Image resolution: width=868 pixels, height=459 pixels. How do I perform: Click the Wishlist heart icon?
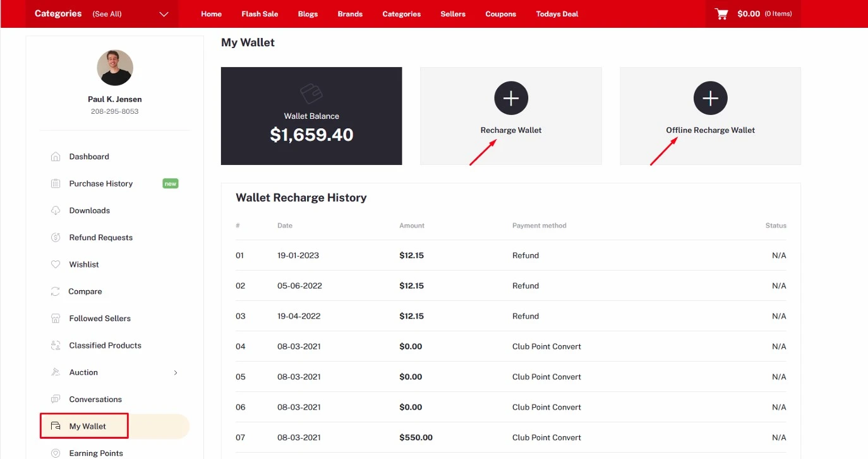(56, 264)
